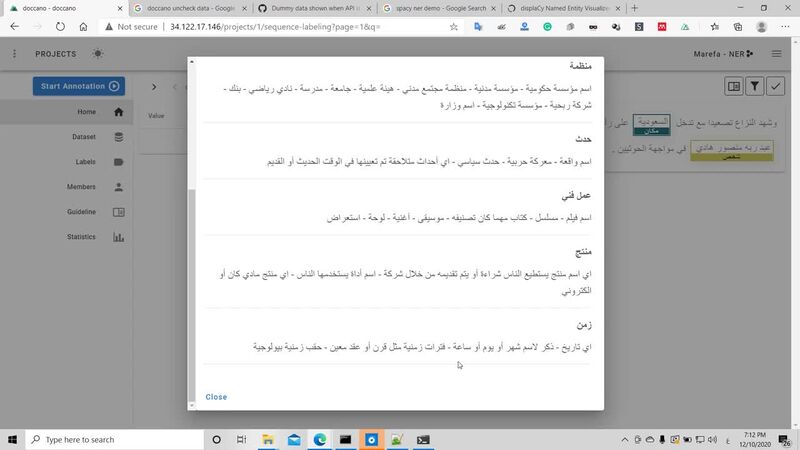Open the filter funnel button
The width and height of the screenshot is (800, 450).
pyautogui.click(x=756, y=87)
